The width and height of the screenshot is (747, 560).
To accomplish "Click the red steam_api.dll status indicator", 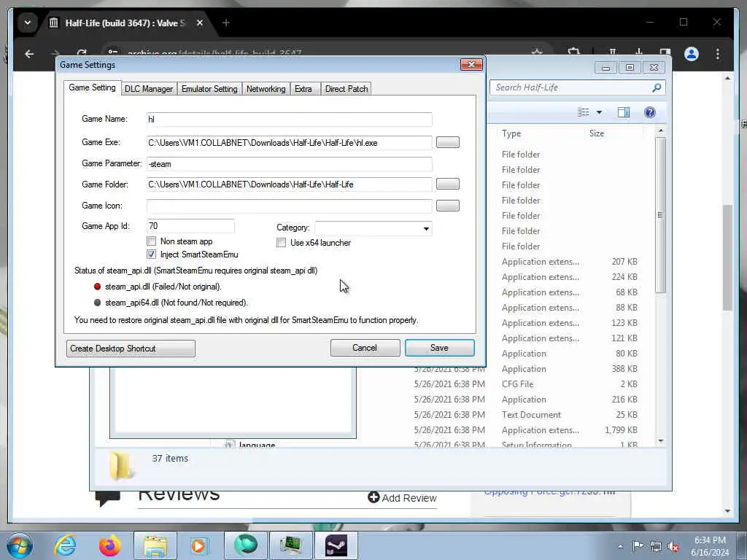I will click(97, 286).
